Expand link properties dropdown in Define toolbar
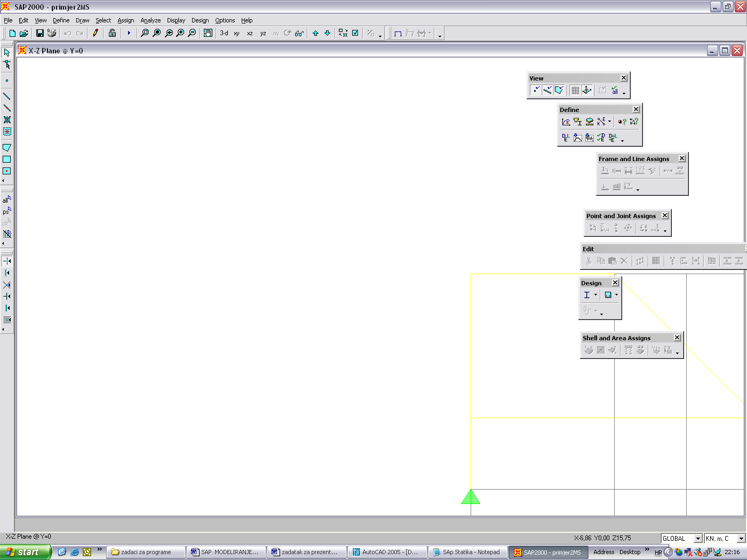Screen dimensions: 747x560 610,122
